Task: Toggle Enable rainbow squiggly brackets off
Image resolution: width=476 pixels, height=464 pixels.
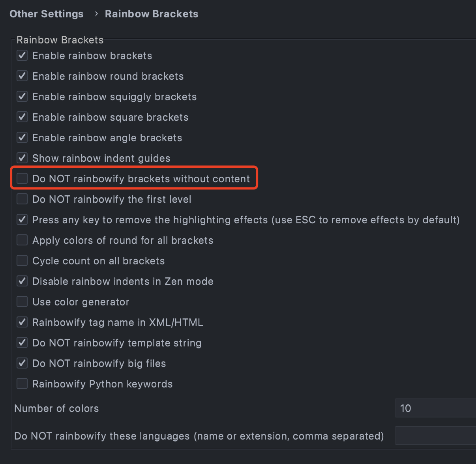Action: [22, 96]
